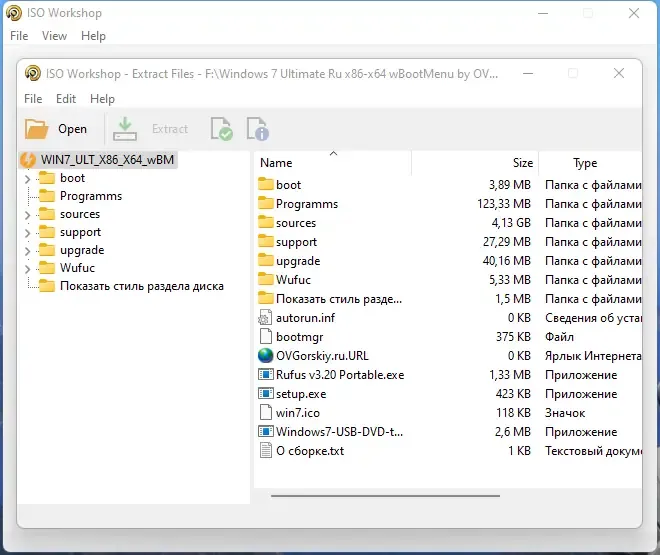Image resolution: width=660 pixels, height=555 pixels.
Task: Click the verify image icon with green checkmark
Action: pyautogui.click(x=221, y=129)
